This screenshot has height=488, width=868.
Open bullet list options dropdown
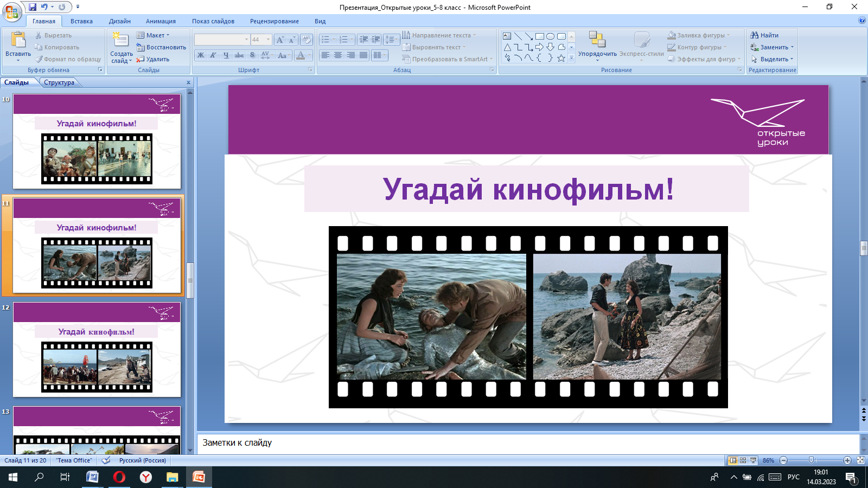coord(334,40)
